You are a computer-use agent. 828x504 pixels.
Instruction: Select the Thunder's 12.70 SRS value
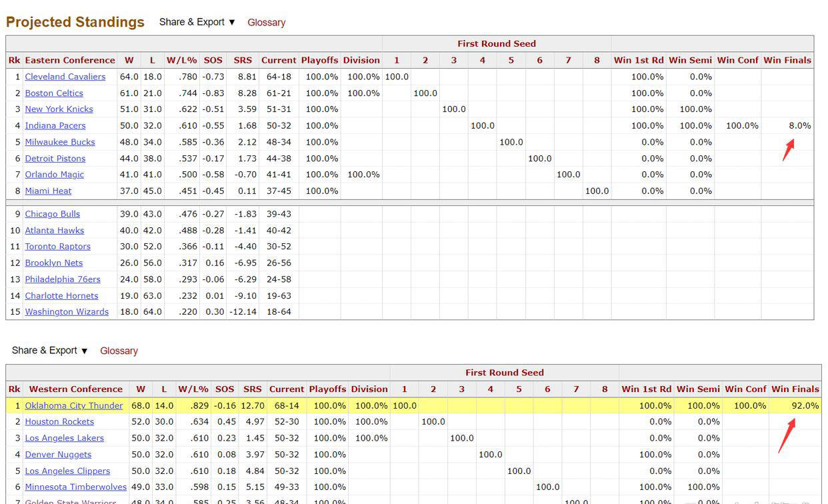click(253, 405)
